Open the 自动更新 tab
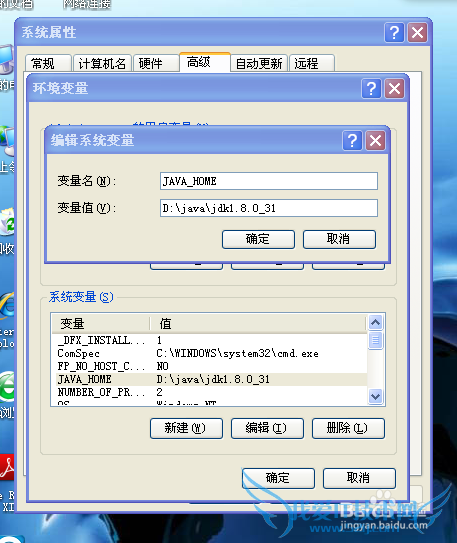457x543 pixels. pyautogui.click(x=259, y=63)
